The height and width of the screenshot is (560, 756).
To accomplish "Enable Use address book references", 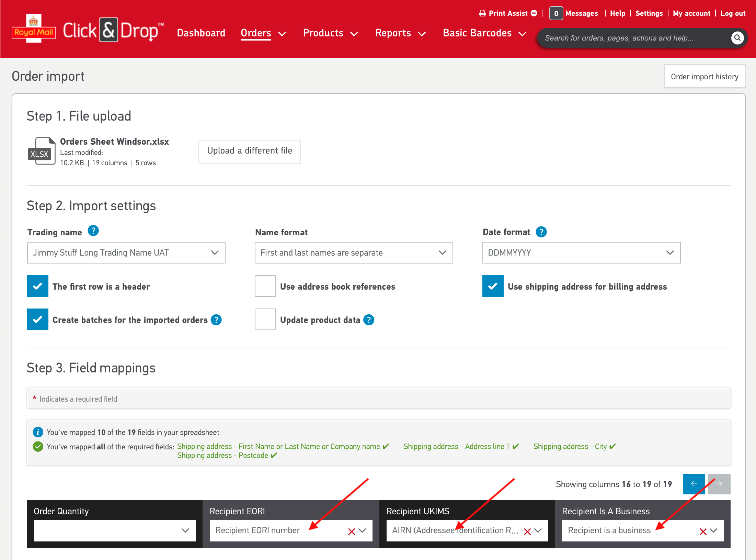I will pos(265,286).
